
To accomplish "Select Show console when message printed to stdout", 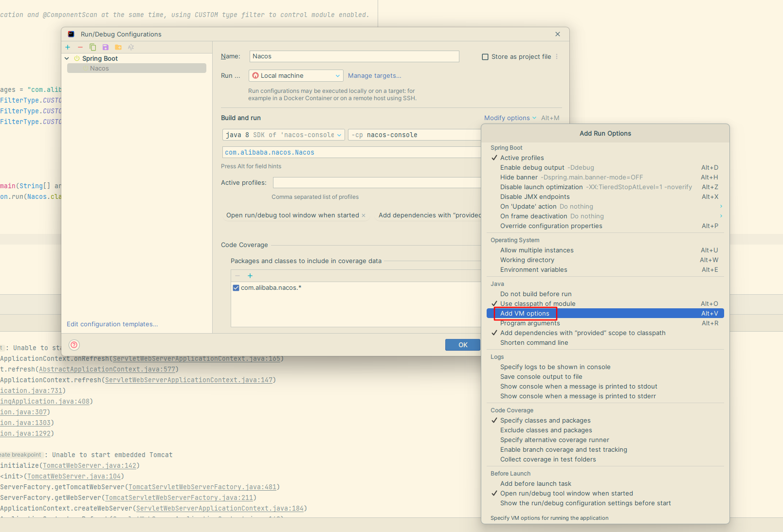I will click(605, 386).
